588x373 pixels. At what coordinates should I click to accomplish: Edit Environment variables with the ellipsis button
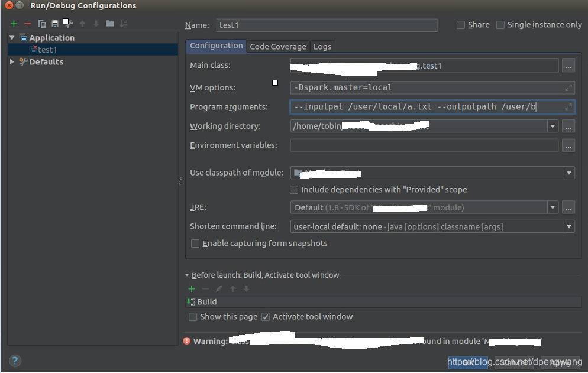pyautogui.click(x=568, y=145)
